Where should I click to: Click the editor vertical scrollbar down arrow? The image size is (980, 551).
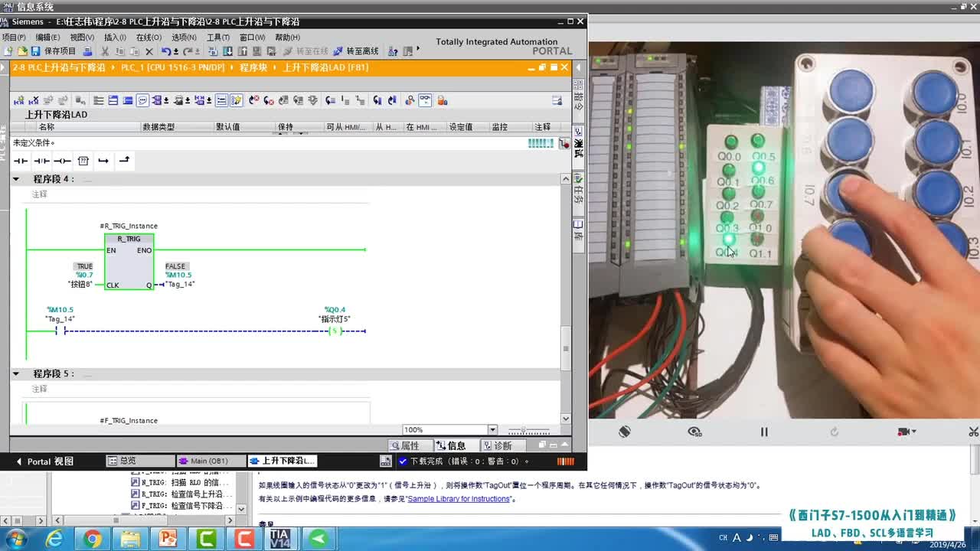tap(566, 419)
